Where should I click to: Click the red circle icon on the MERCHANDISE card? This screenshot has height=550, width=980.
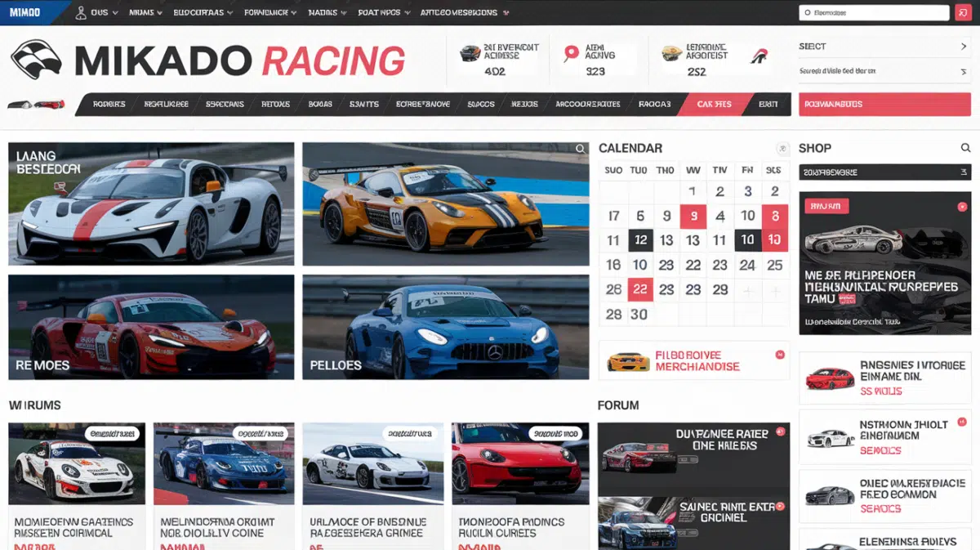[779, 355]
